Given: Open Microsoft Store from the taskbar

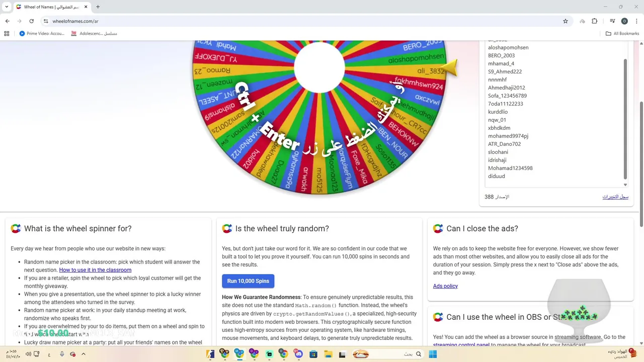Looking at the screenshot, I should coord(313,354).
